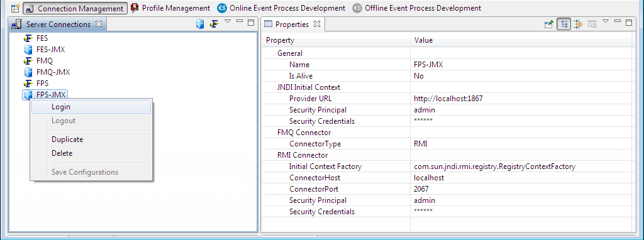The width and height of the screenshot is (644, 240).
Task: Close the Properties view tab
Action: (317, 24)
